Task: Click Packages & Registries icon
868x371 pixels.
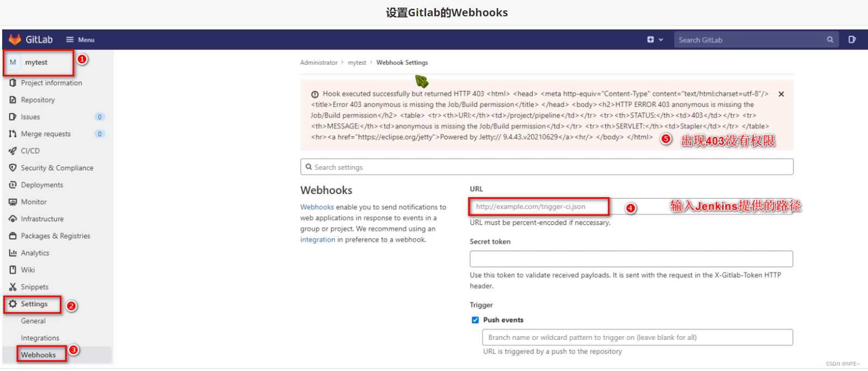Action: (13, 236)
